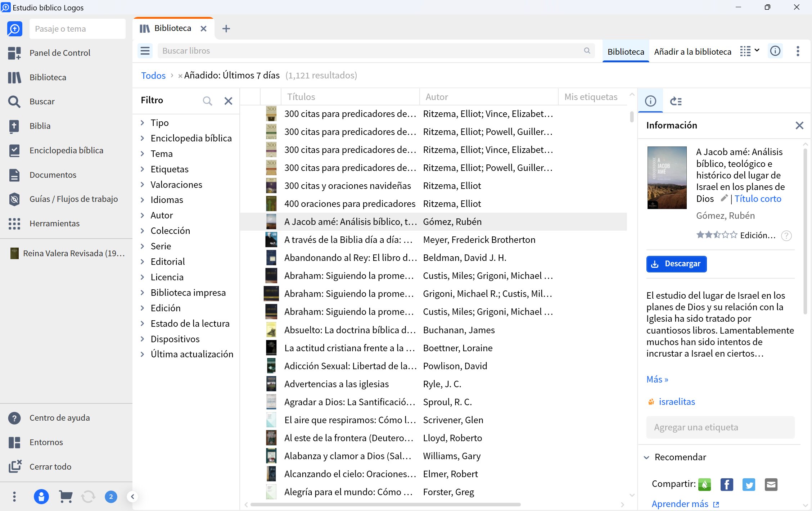Open the view layout dropdown
812x511 pixels.
tap(750, 51)
